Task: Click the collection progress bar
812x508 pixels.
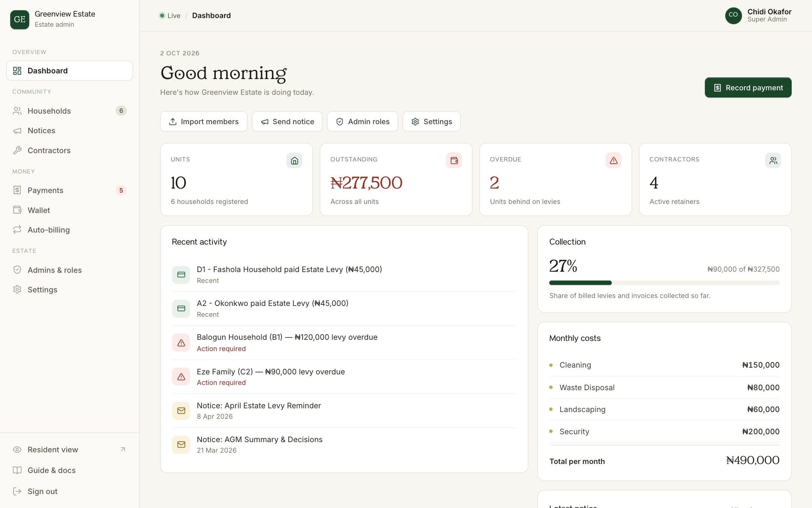Action: pos(664,283)
